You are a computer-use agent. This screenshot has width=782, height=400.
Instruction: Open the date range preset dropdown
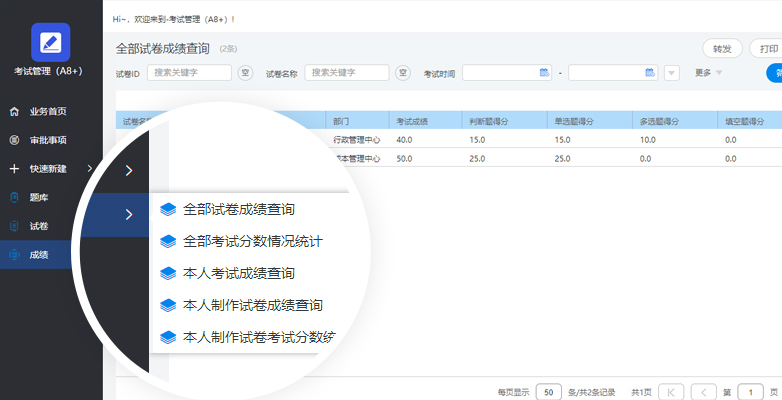[x=672, y=72]
